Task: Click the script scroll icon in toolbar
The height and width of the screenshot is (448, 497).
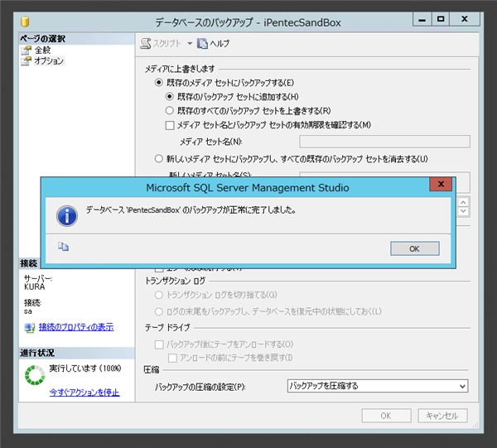Action: point(146,43)
